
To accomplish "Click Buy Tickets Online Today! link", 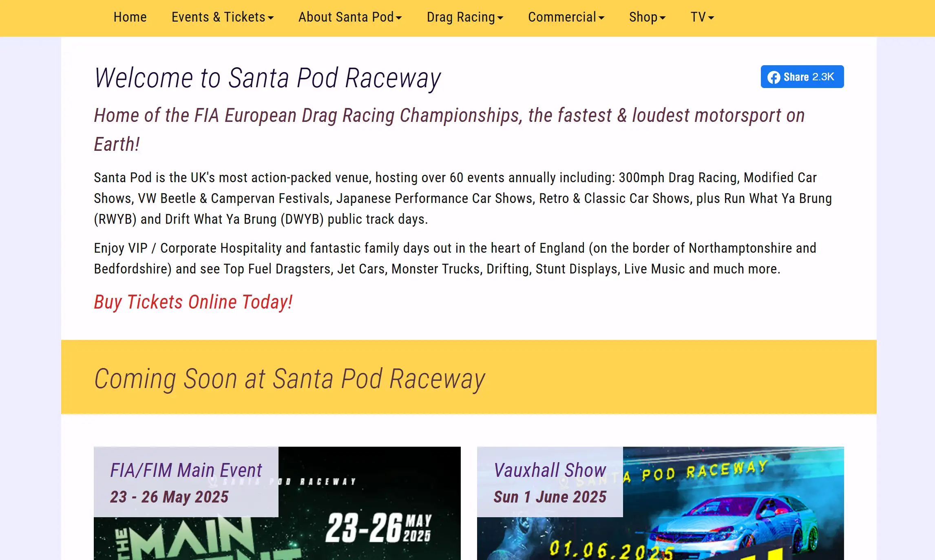I will coord(193,302).
